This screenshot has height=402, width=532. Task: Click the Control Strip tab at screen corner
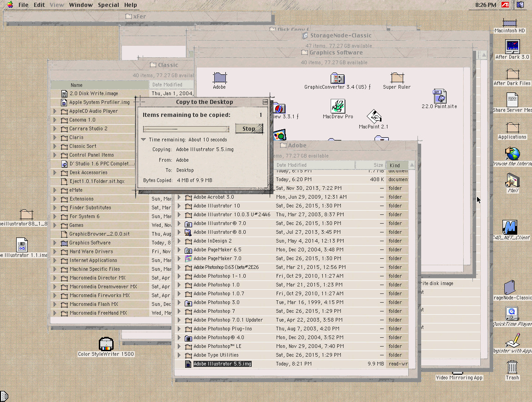[4, 396]
